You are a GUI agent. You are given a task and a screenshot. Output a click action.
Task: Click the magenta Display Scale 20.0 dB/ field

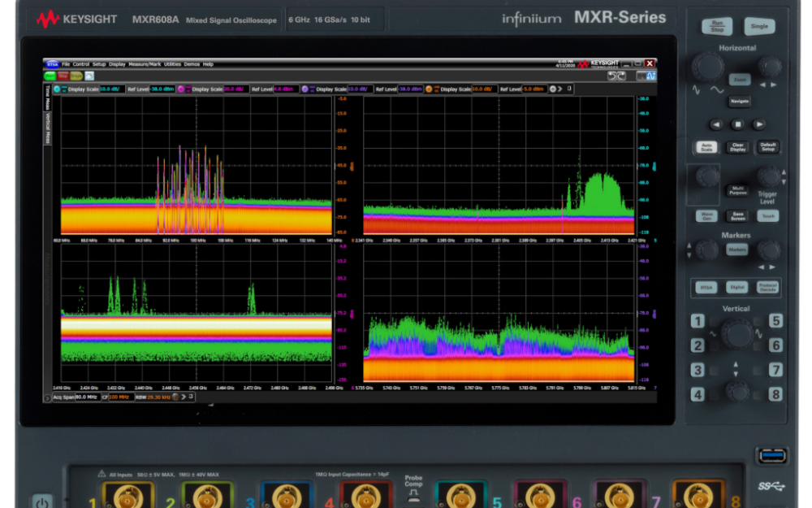click(235, 89)
